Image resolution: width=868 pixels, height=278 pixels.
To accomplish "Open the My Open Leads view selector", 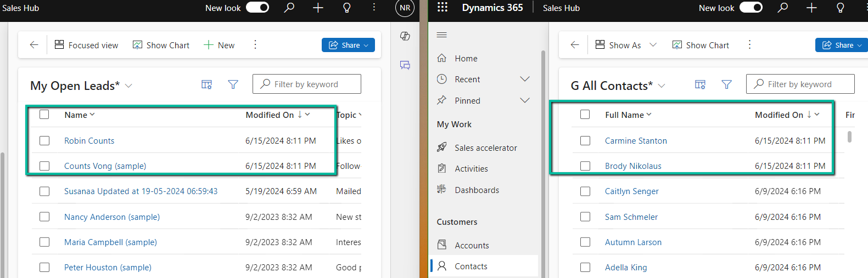I will (x=128, y=86).
